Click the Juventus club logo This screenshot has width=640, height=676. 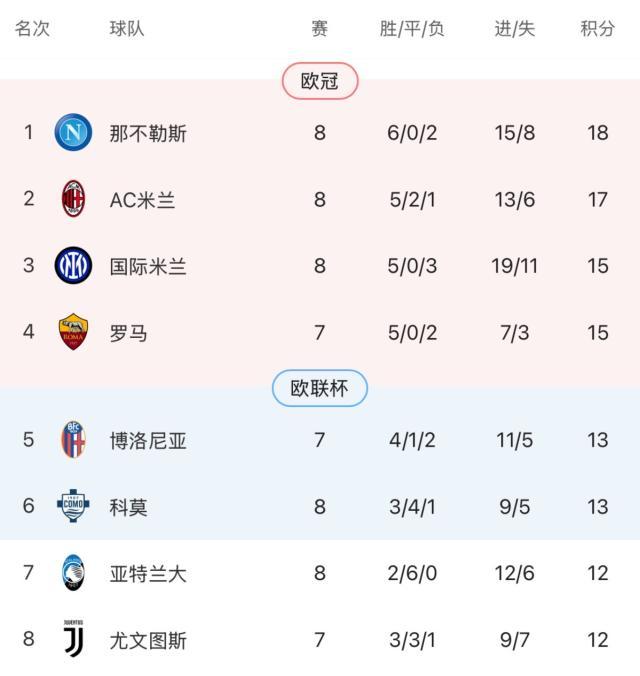coord(73,639)
